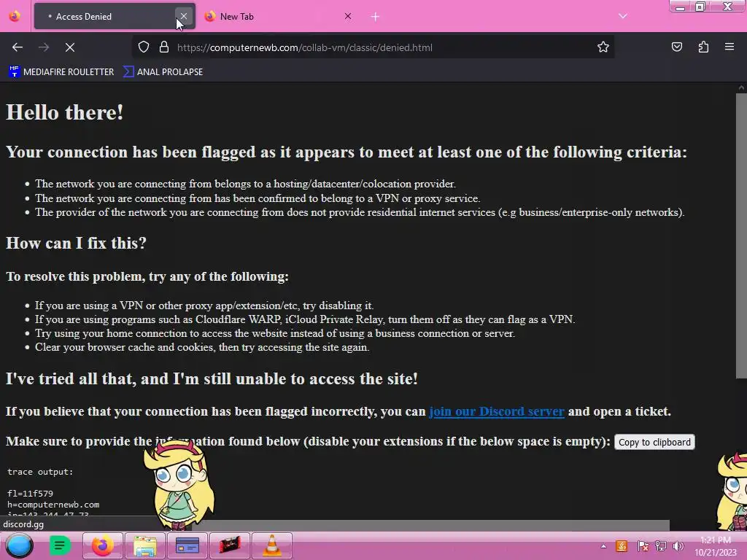Viewport: 747px width, 560px height.
Task: Click the forward navigation arrow
Action: [x=44, y=47]
